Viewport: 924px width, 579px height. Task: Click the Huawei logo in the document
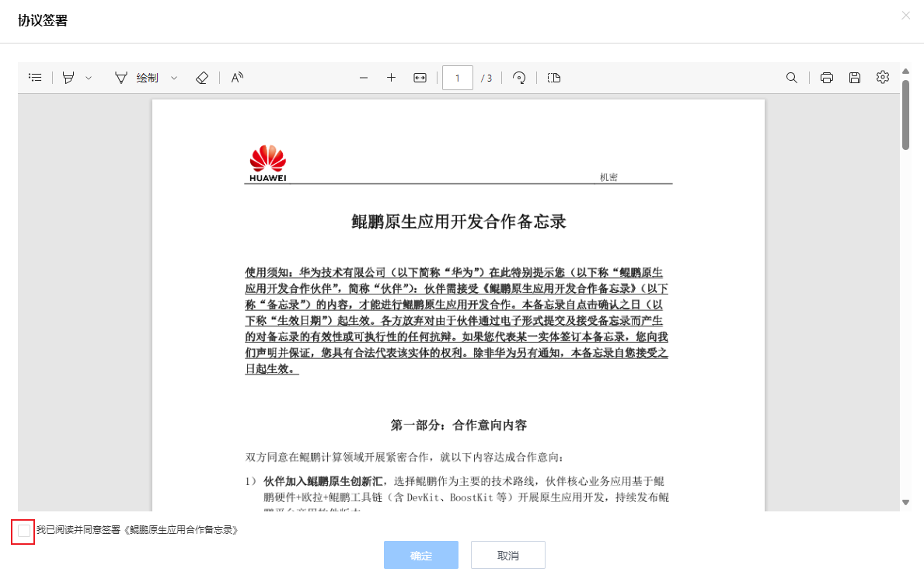click(x=267, y=163)
